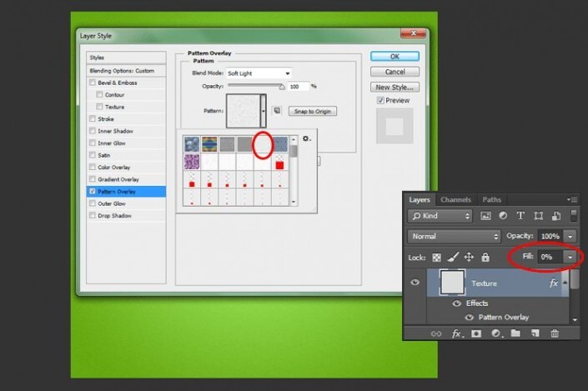Select the purple pattern thumbnail
Viewport: 588px width, 391px height.
[x=193, y=160]
